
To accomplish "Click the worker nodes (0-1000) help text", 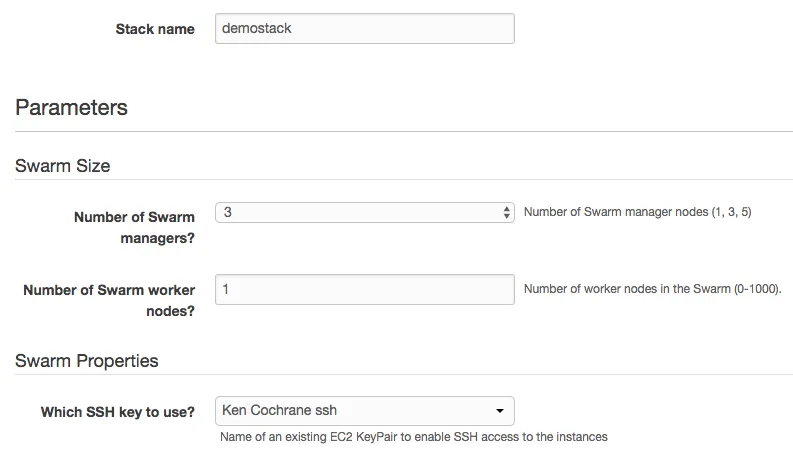I will (652, 289).
